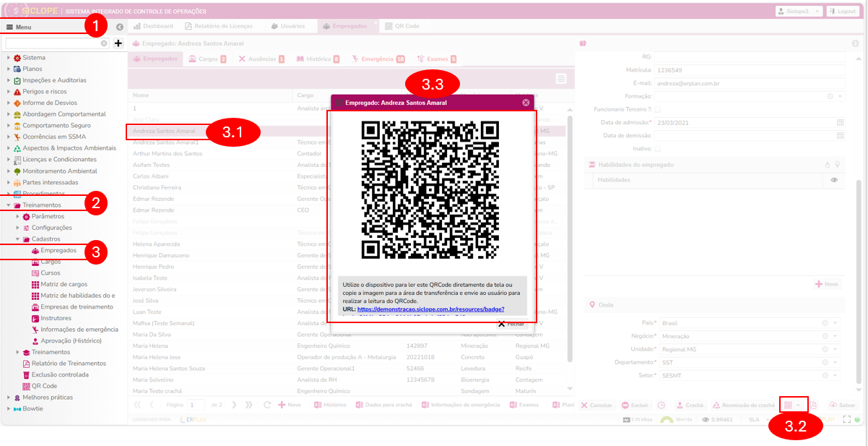Clear the menu search field
Screen dimensions: 868x446
[104, 43]
